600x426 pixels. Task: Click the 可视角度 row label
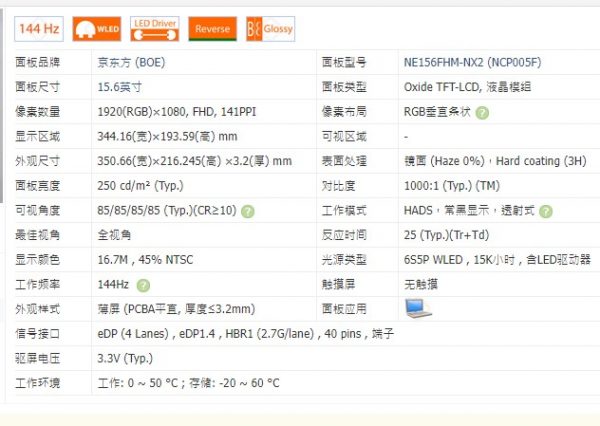38,211
